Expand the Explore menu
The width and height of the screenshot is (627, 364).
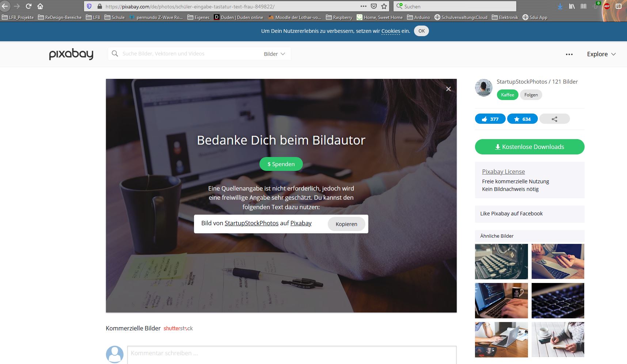(x=601, y=54)
